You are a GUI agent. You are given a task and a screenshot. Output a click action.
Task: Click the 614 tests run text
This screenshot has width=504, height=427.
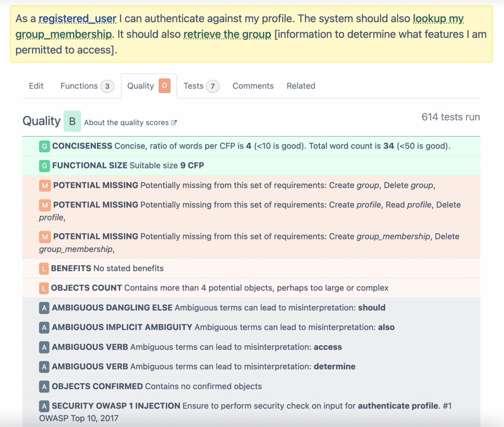tap(450, 117)
